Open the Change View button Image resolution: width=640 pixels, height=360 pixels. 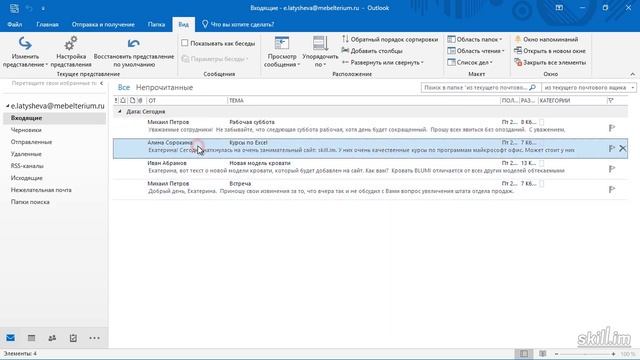tap(25, 52)
